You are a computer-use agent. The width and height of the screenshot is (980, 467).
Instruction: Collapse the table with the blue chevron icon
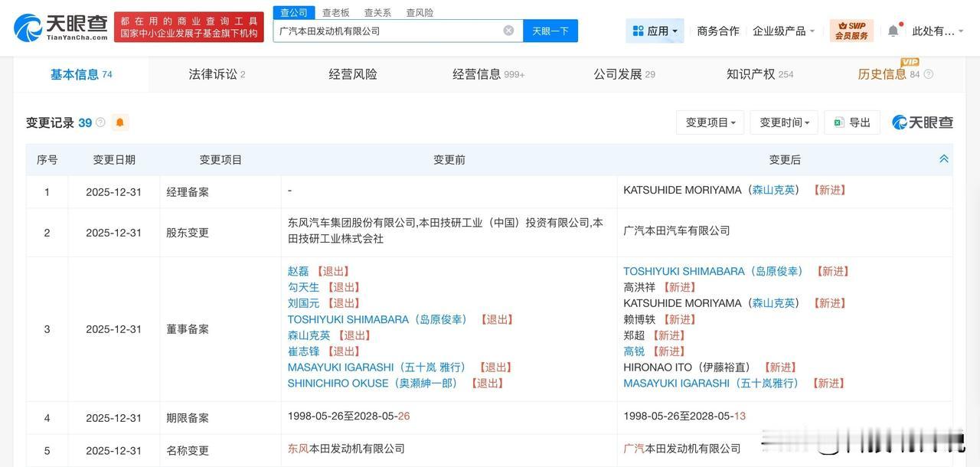(x=944, y=158)
